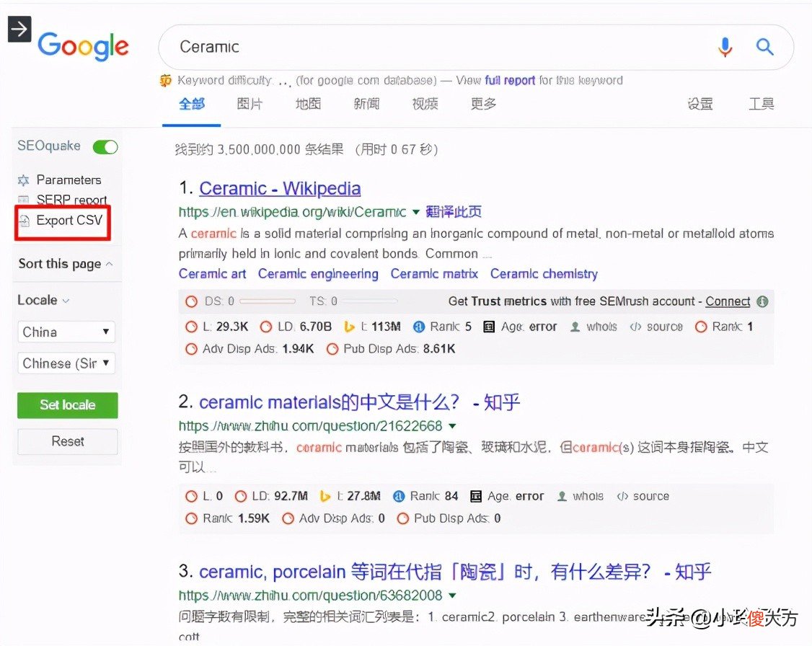Click the SERP report icon

tap(23, 199)
